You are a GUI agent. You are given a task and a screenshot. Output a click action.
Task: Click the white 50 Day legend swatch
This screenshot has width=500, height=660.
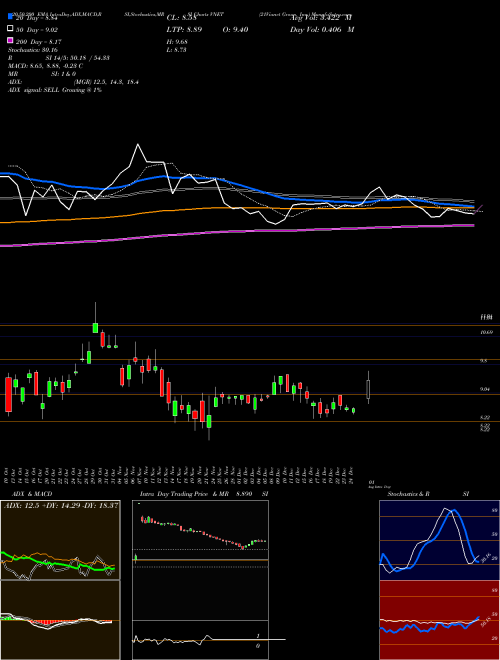point(10,29)
